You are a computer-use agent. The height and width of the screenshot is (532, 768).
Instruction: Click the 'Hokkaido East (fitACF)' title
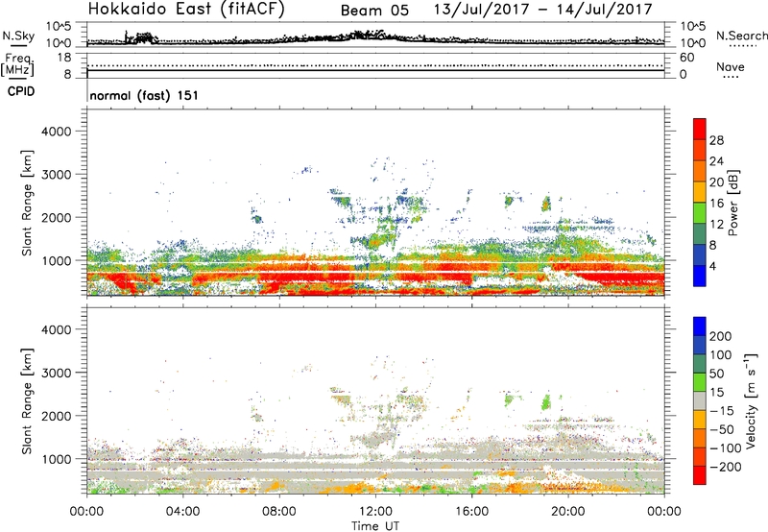coord(186,9)
